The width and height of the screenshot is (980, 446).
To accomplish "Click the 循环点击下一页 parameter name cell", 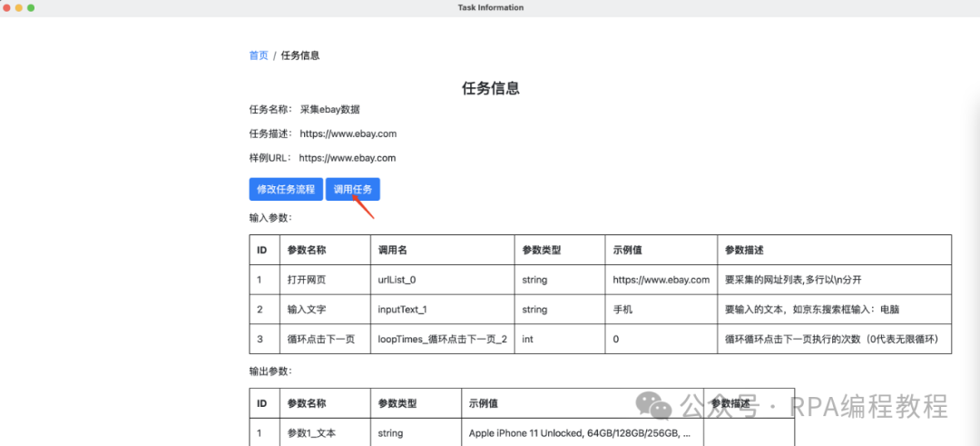I will click(x=325, y=339).
